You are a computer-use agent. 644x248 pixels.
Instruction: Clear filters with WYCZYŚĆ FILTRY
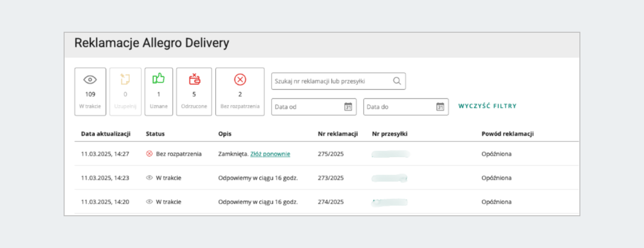tap(487, 106)
